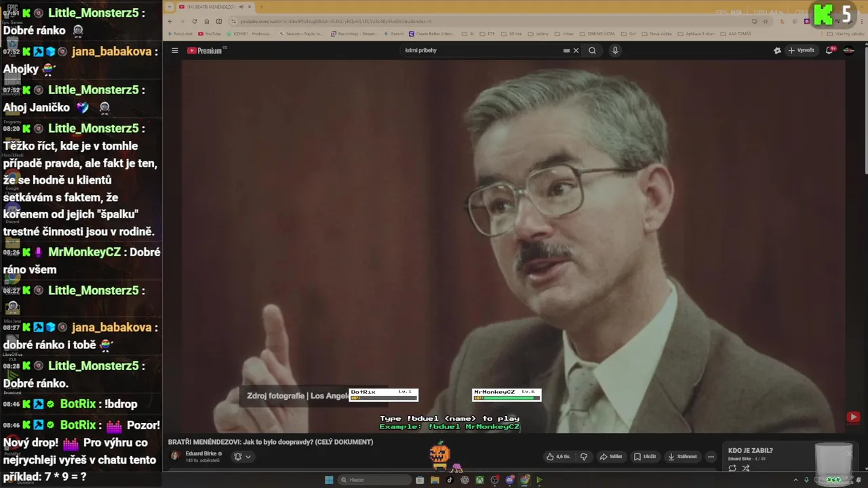Open the YouTube hamburger guide menu
This screenshot has width=868, height=488.
[x=174, y=50]
